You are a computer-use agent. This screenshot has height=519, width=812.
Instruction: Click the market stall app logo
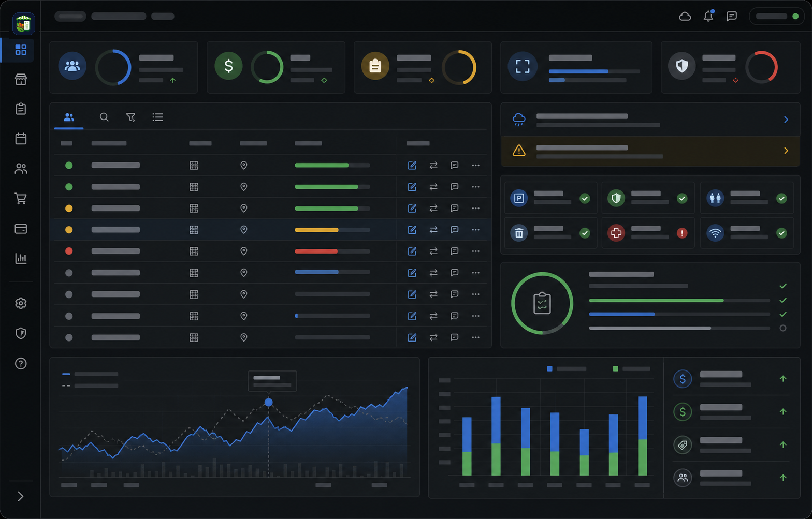pyautogui.click(x=23, y=24)
